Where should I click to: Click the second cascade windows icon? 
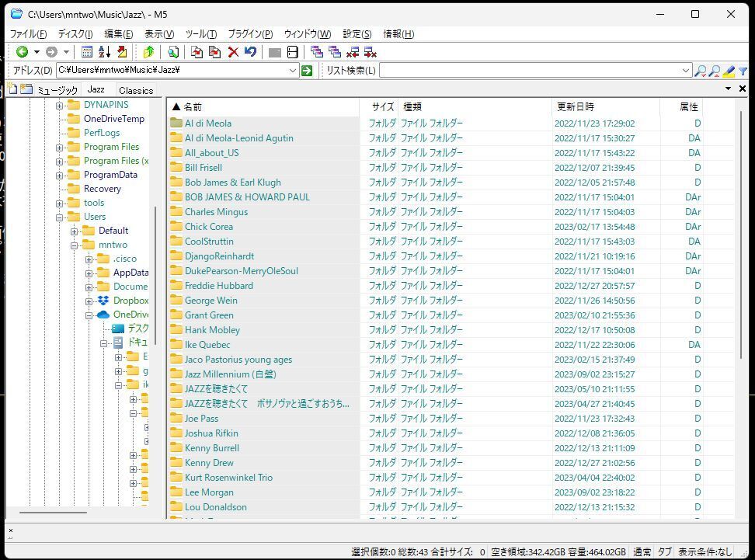tap(335, 52)
